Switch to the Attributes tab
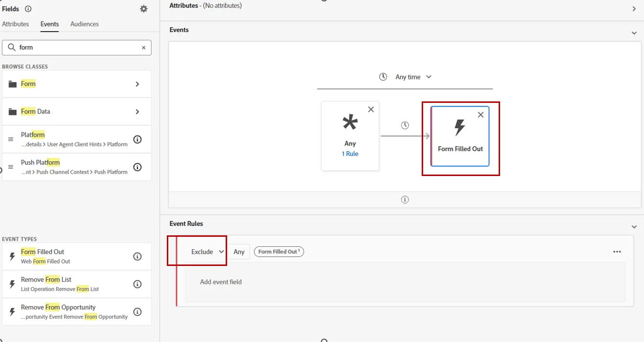 click(x=15, y=24)
